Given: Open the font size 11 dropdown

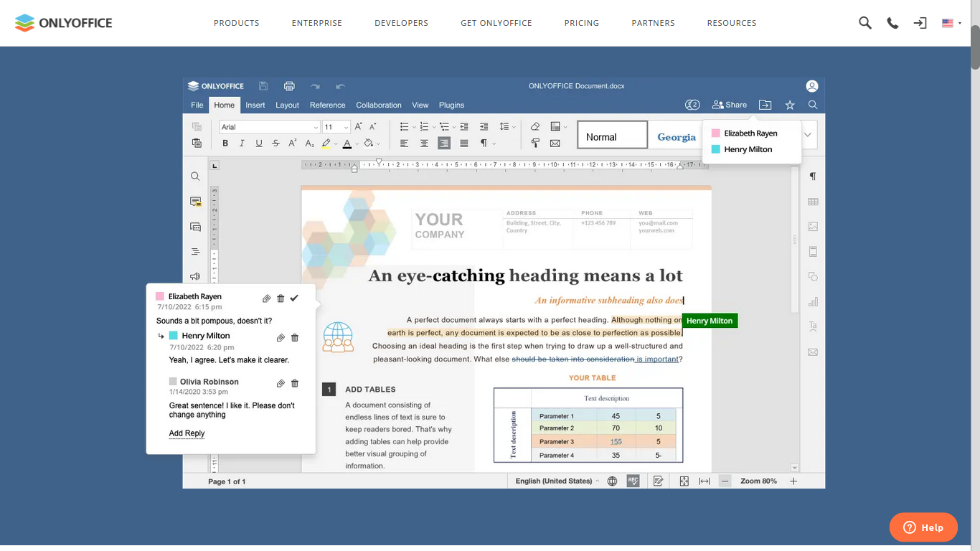Looking at the screenshot, I should [347, 127].
